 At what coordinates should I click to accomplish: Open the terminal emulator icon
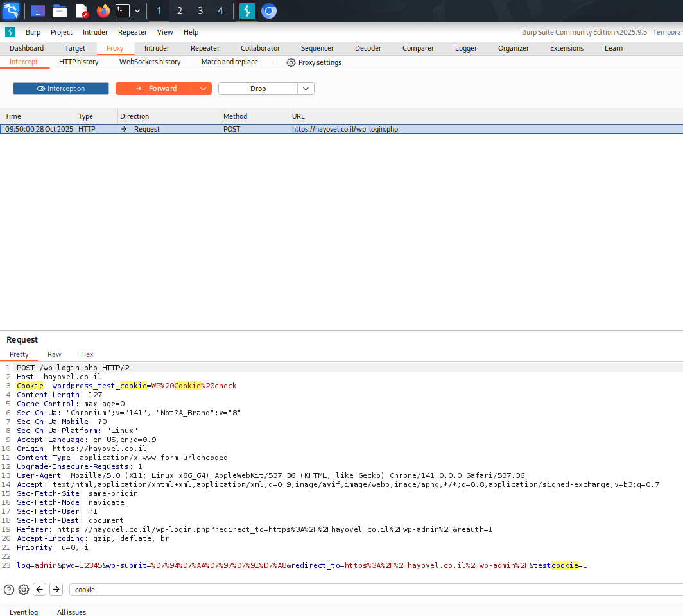click(x=123, y=11)
